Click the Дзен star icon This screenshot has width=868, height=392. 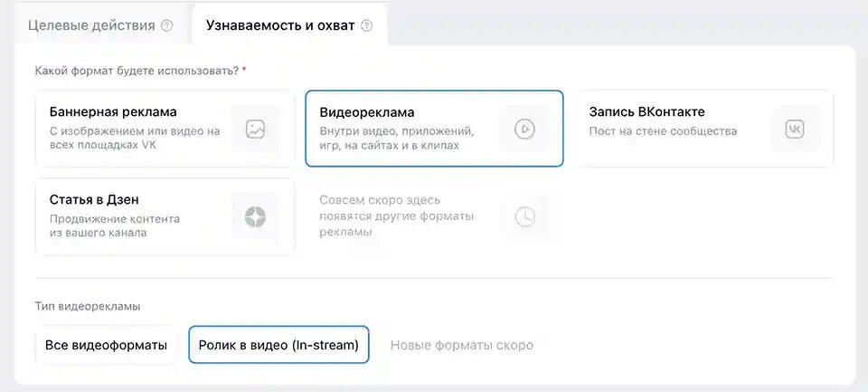pos(255,216)
